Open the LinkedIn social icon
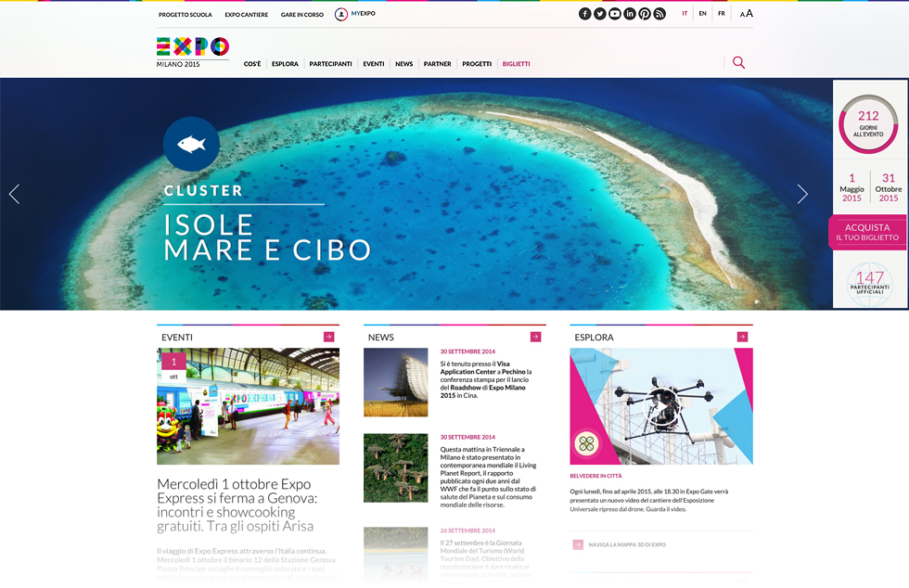The image size is (909, 588). [x=630, y=14]
